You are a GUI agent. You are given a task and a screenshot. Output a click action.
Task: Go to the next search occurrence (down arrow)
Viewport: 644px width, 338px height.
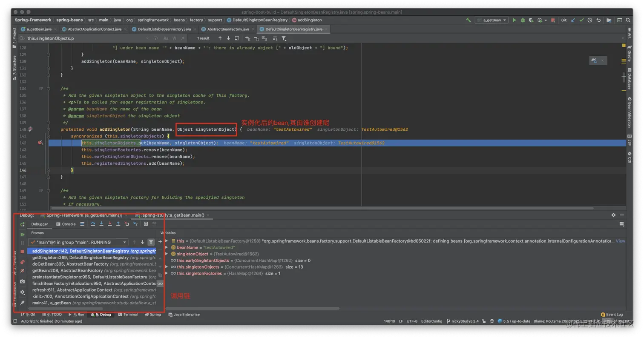point(228,38)
